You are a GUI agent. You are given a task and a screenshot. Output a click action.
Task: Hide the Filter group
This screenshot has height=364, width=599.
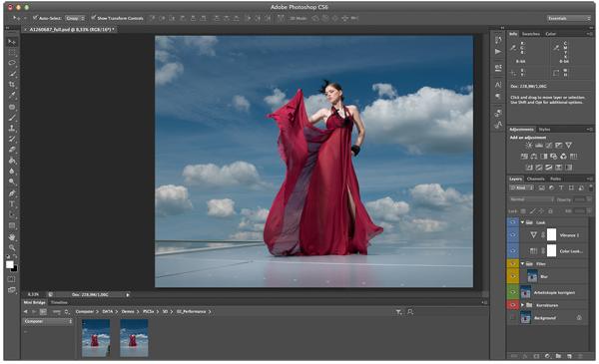pyautogui.click(x=513, y=263)
